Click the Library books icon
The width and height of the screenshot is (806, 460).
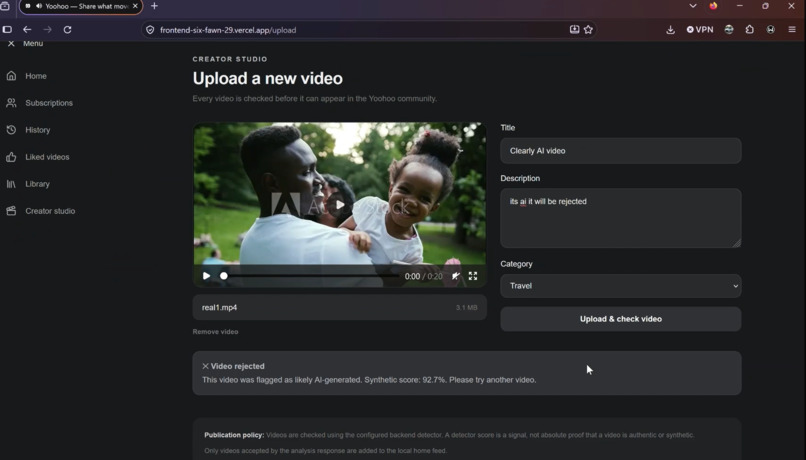coord(11,184)
